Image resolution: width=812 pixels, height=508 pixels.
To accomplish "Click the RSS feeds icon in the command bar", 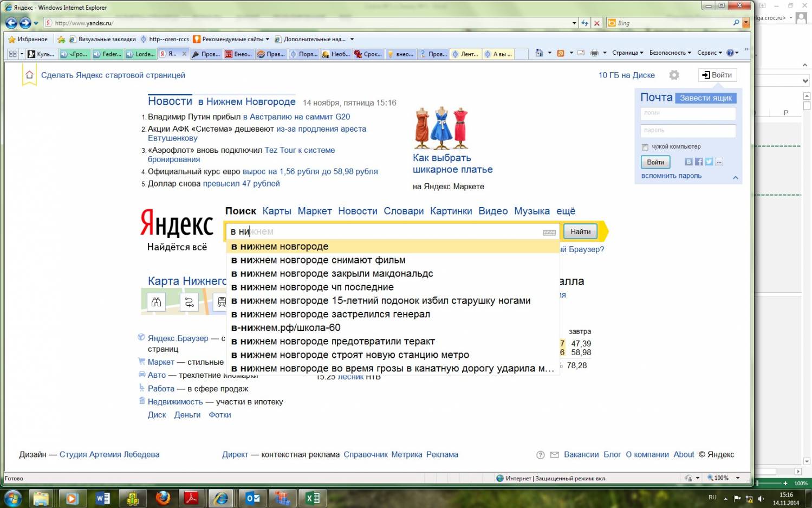I will (x=561, y=53).
